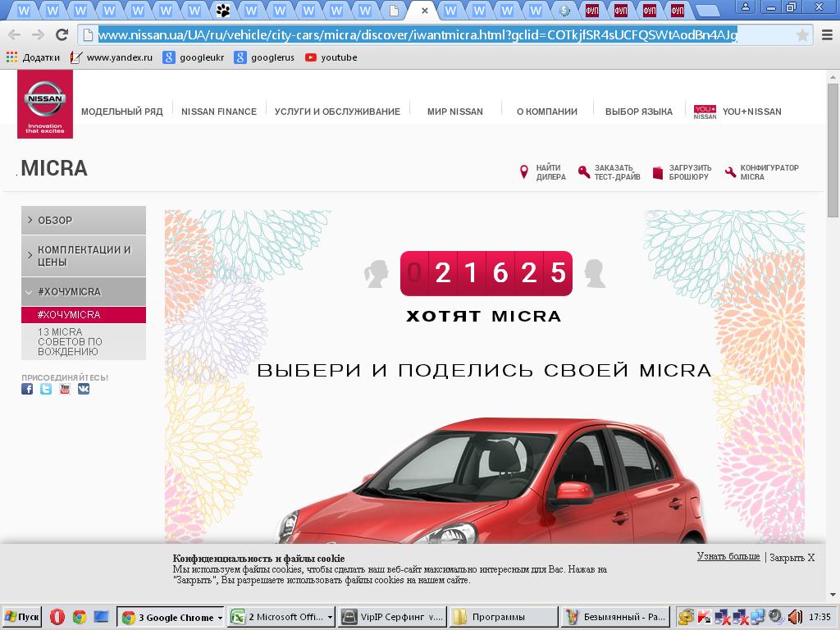Expand the Комплектации и цены section
840x630 pixels.
coord(84,256)
